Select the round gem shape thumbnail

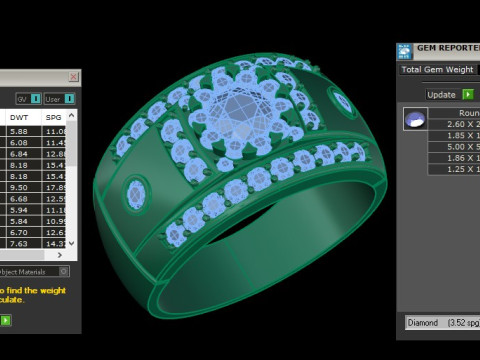(x=415, y=119)
